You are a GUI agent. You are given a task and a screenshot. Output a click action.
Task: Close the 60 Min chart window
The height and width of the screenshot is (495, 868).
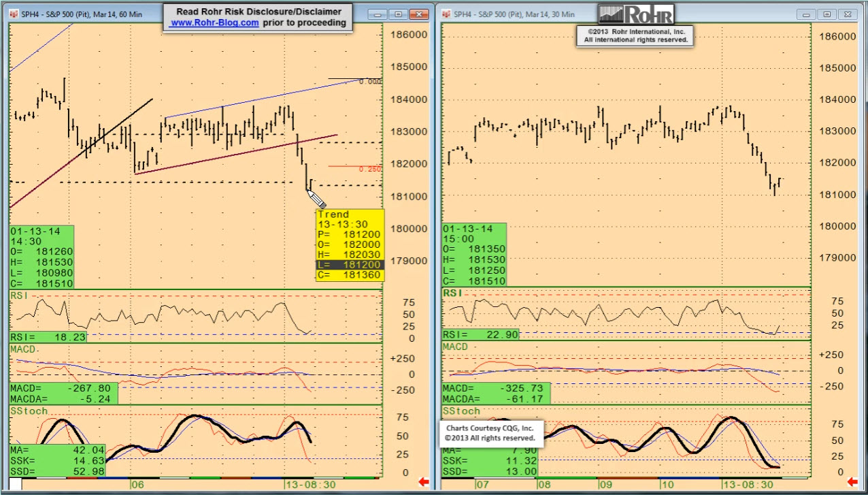[x=421, y=14]
